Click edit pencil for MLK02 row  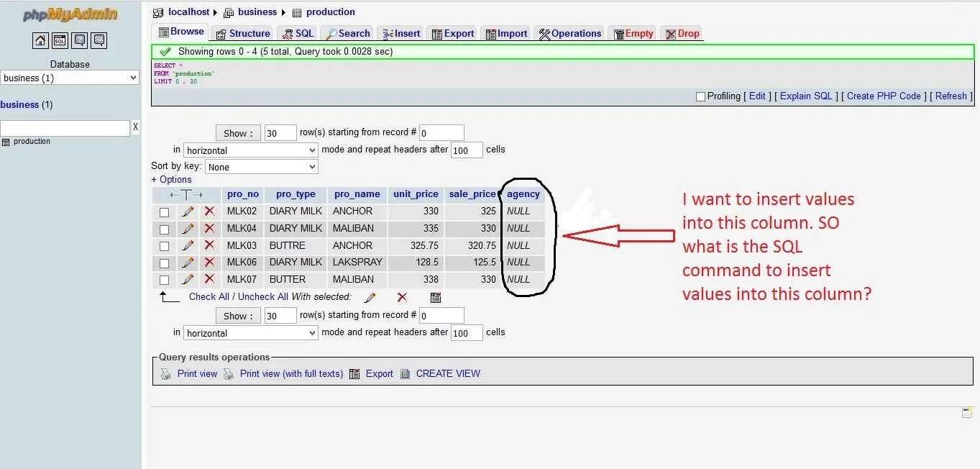[x=188, y=211]
